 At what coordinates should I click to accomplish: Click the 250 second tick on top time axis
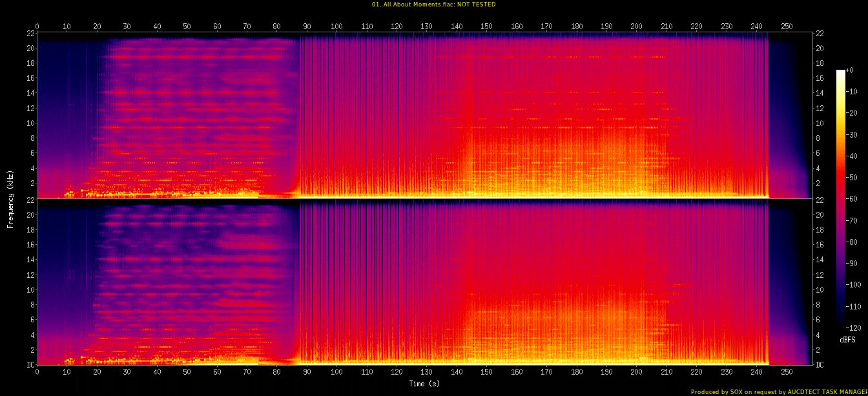pyautogui.click(x=787, y=26)
